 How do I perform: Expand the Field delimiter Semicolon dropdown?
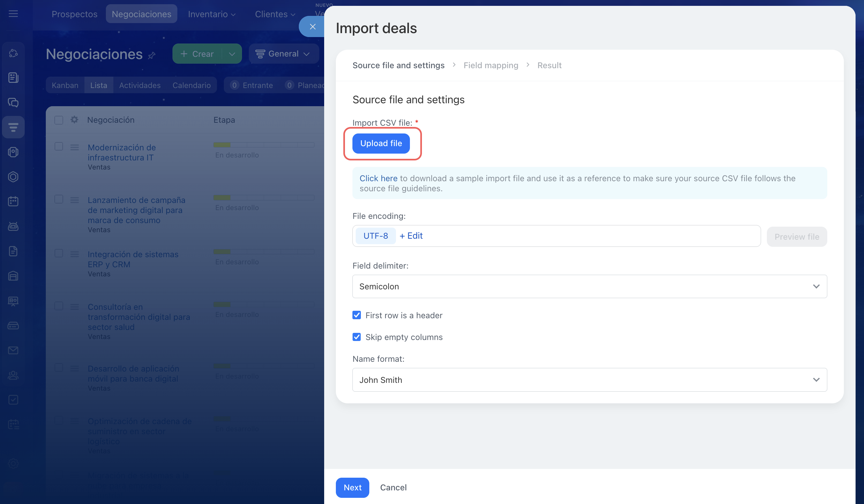click(x=589, y=286)
